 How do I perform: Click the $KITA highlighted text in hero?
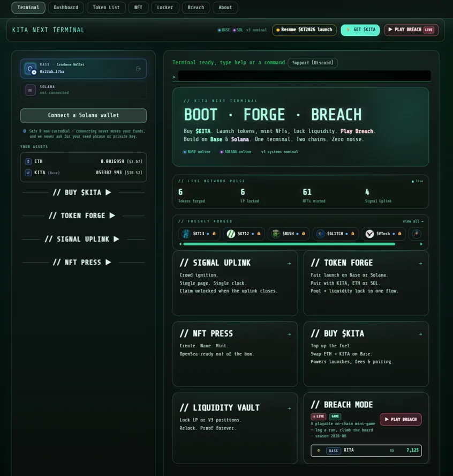click(203, 131)
